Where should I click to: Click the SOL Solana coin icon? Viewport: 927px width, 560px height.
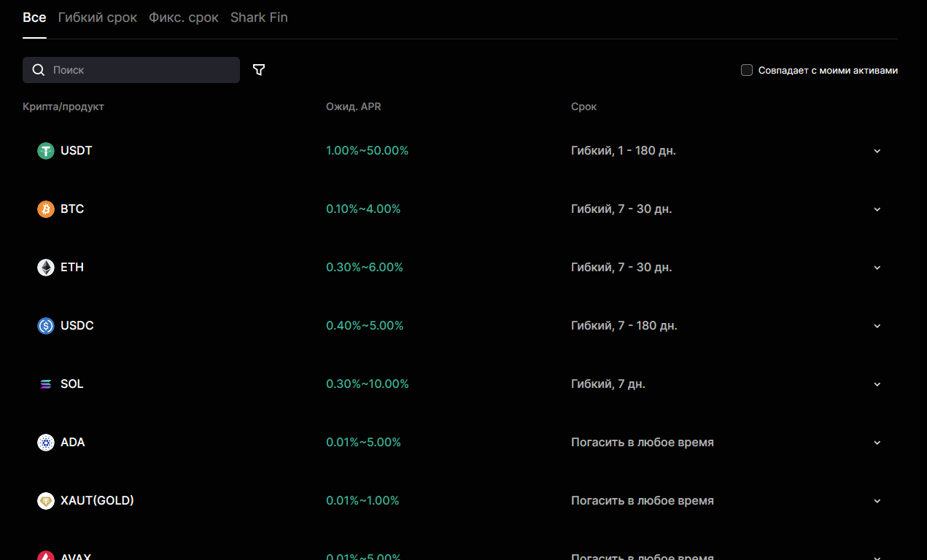tap(46, 384)
